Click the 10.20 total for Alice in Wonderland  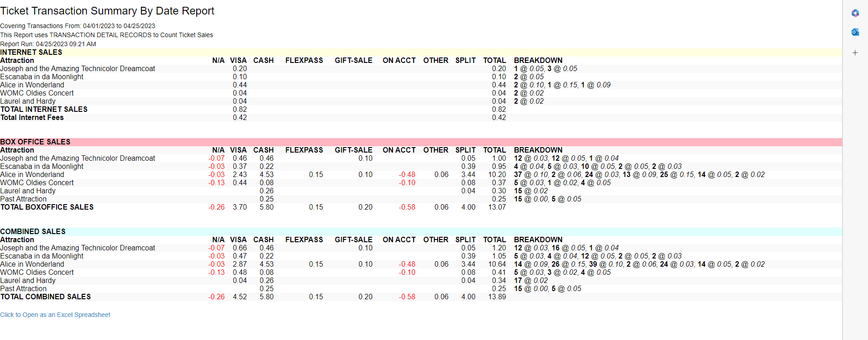click(x=497, y=175)
